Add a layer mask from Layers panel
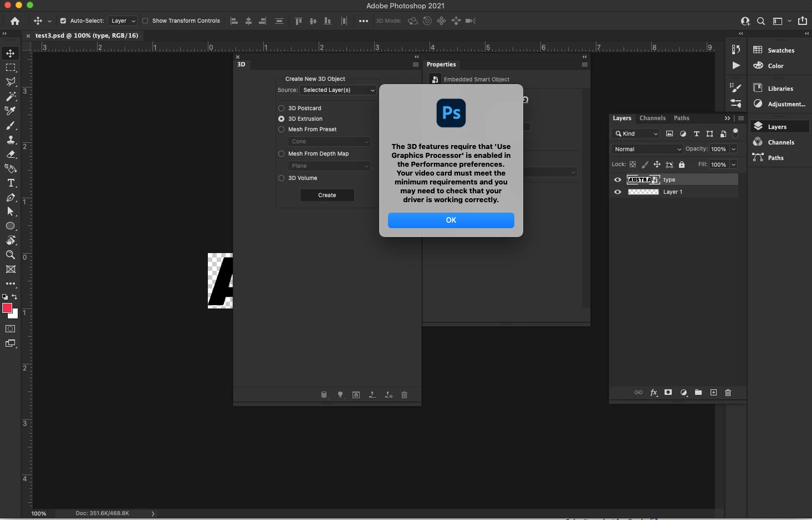This screenshot has height=520, width=812. 668,393
